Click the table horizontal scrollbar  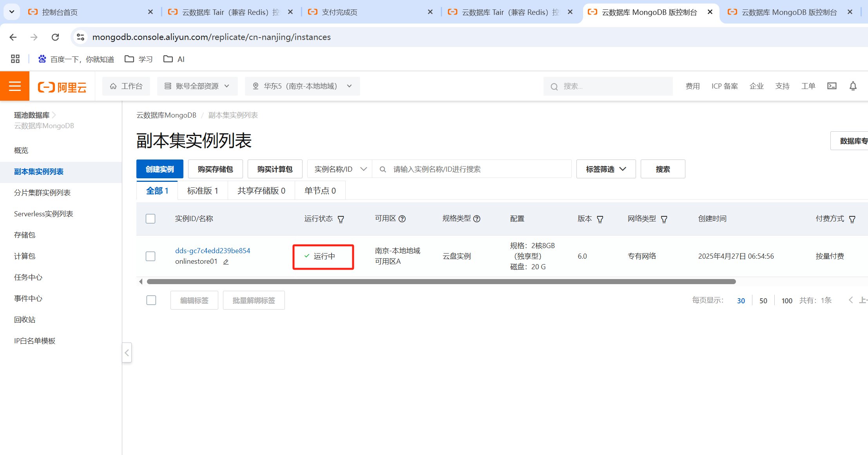coord(441,281)
